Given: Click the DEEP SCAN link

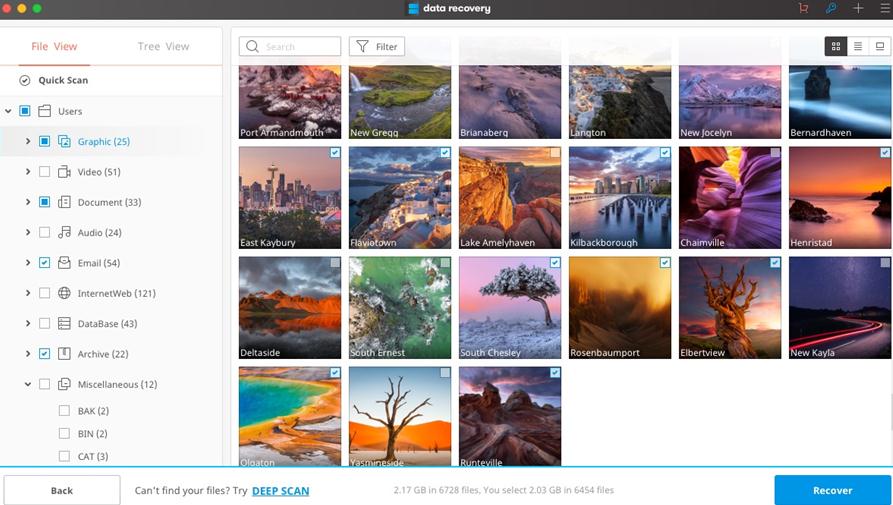Looking at the screenshot, I should click(x=280, y=491).
